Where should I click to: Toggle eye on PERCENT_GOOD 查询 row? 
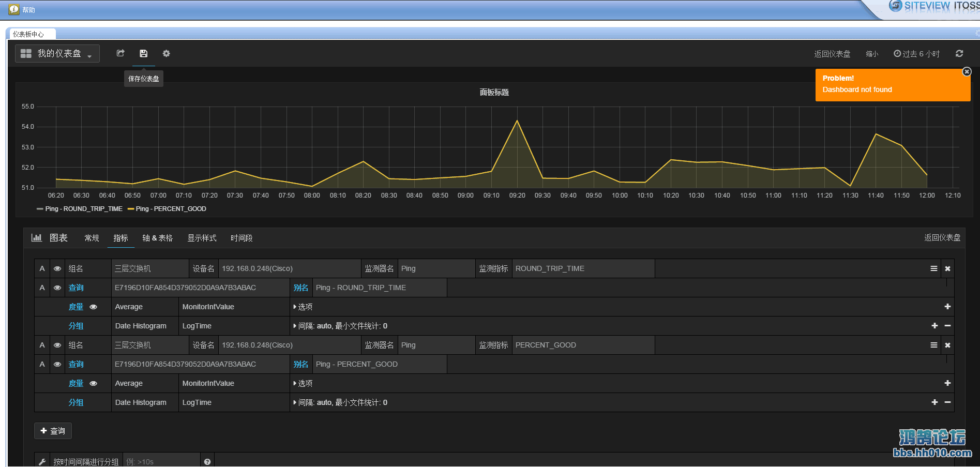click(57, 364)
